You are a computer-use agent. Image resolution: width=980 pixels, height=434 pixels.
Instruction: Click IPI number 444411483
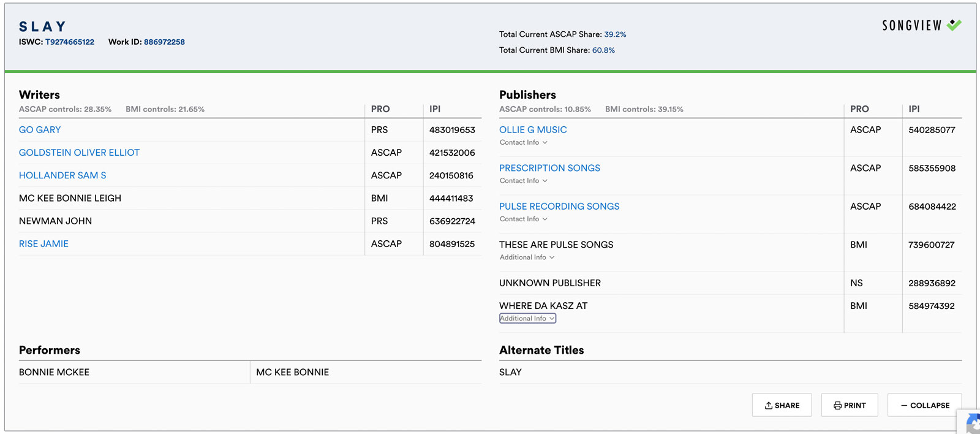[451, 199]
